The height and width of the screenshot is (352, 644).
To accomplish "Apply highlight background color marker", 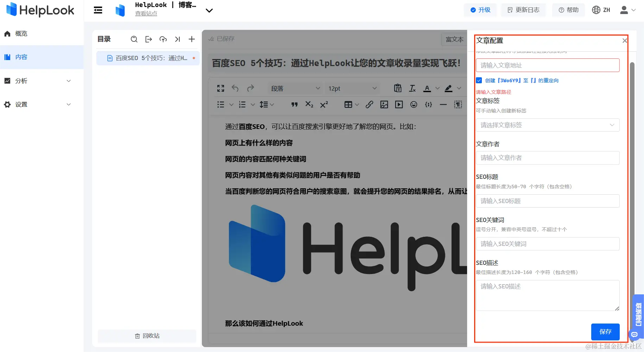I will [x=448, y=88].
